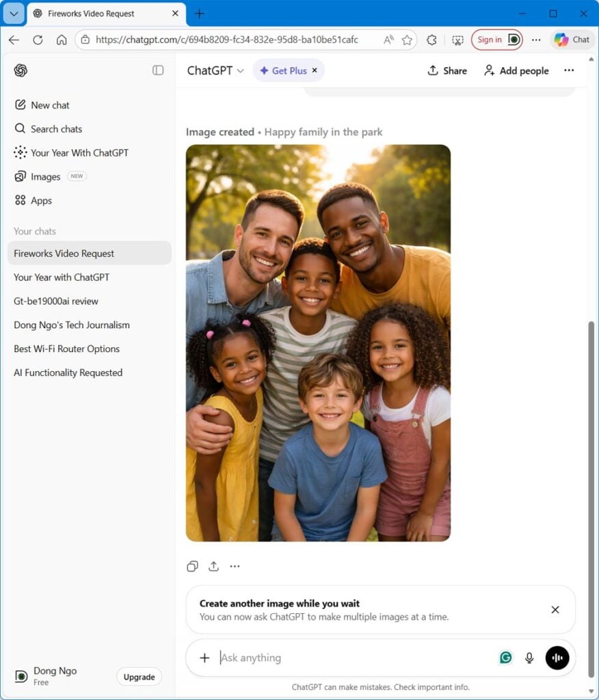599x700 pixels.
Task: Copy the generated image
Action: click(192, 566)
